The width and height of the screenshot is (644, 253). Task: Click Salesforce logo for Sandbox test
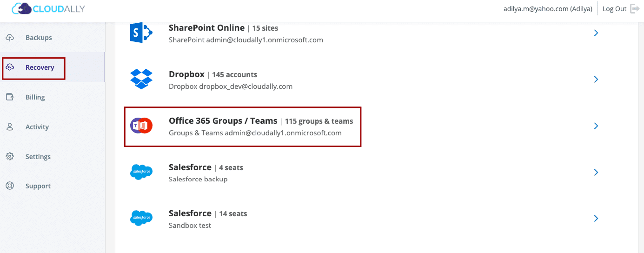pyautogui.click(x=141, y=218)
